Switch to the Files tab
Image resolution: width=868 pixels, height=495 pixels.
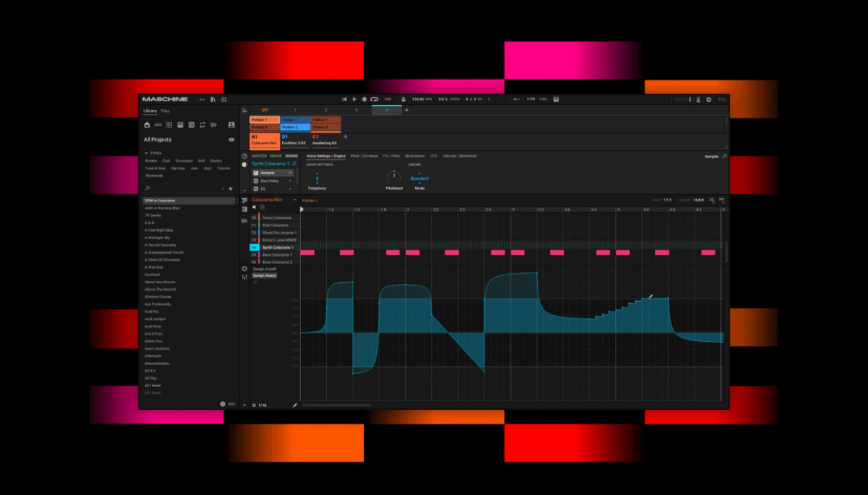coord(165,111)
